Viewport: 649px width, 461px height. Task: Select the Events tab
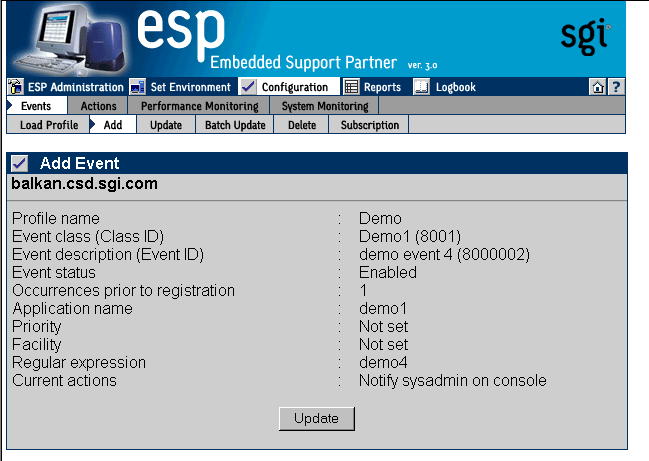36,106
